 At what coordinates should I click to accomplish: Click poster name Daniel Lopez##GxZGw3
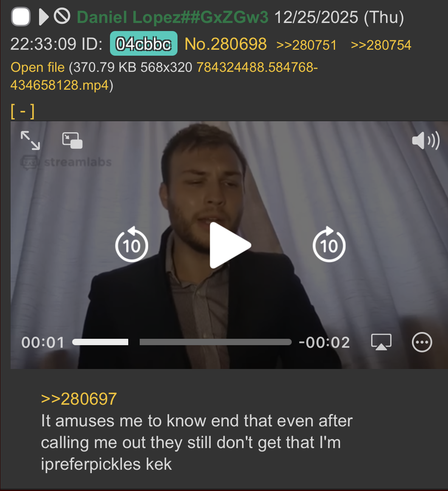(172, 17)
